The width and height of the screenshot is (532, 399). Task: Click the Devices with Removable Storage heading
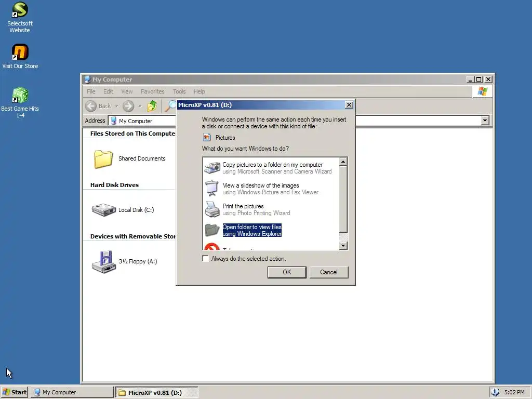(x=132, y=236)
